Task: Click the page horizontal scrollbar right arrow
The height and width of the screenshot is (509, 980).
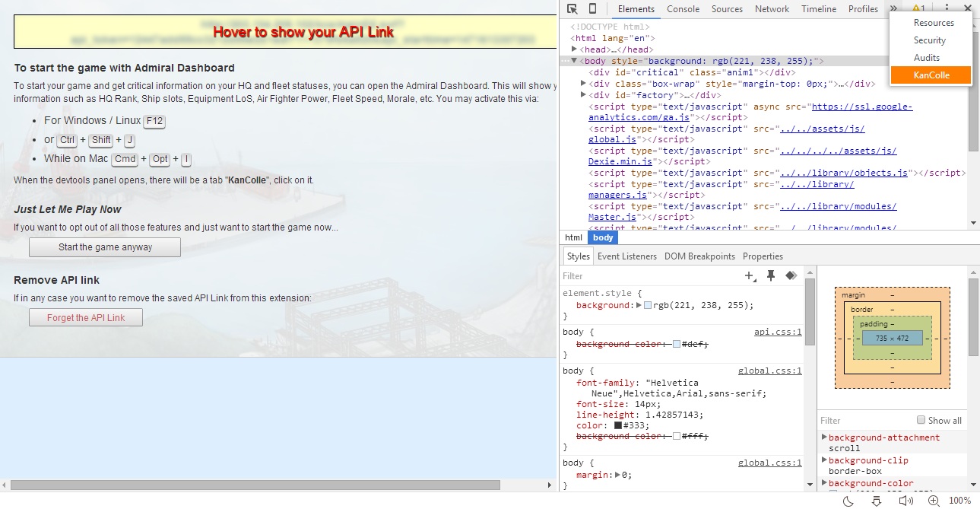Action: [551, 485]
